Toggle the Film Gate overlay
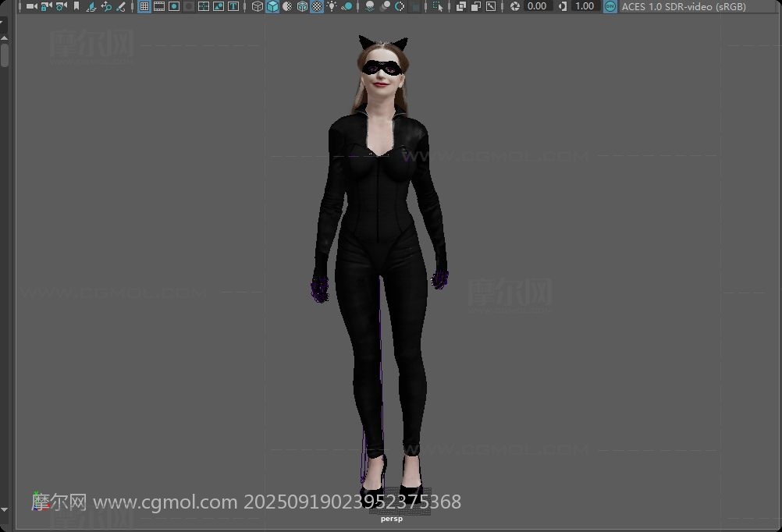782x532 pixels. click(159, 6)
